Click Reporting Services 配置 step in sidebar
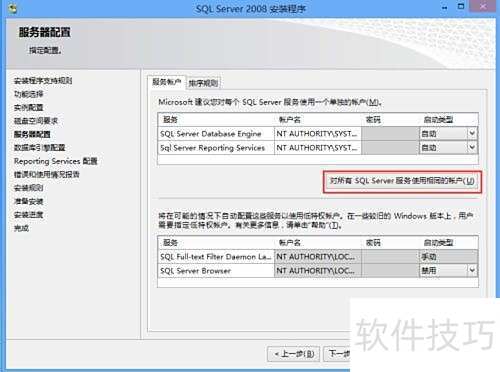Image resolution: width=500 pixels, height=372 pixels. point(56,161)
